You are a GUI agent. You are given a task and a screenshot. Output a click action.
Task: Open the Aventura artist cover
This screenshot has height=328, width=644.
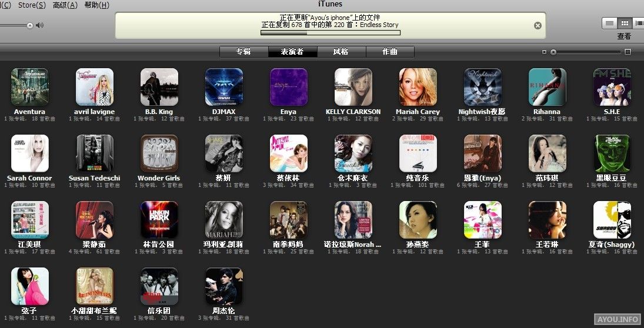(29, 87)
